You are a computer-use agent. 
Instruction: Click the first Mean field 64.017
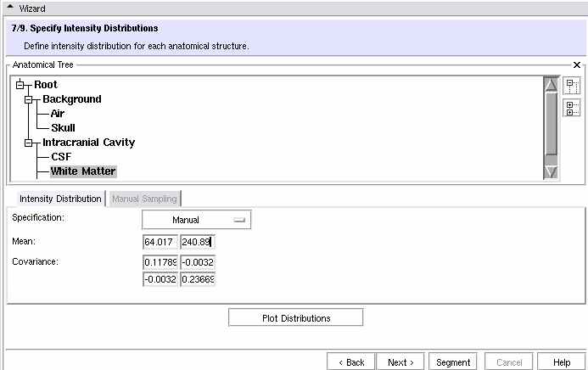pos(160,242)
